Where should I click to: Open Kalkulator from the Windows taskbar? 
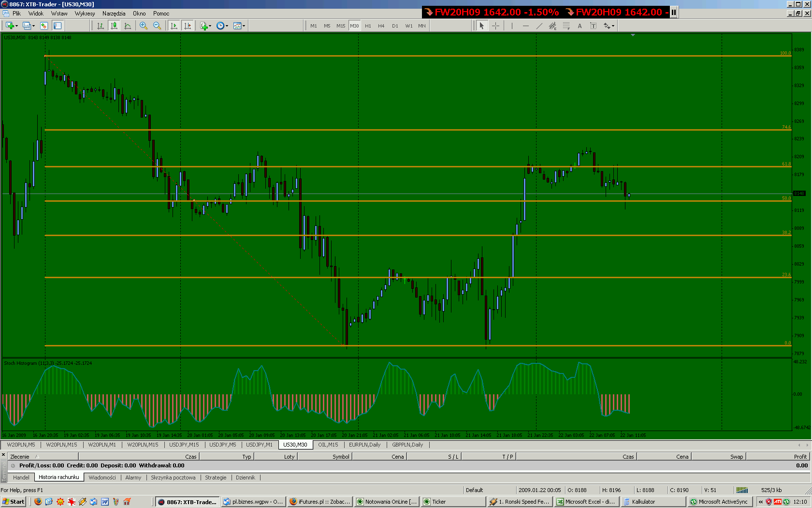coord(643,502)
